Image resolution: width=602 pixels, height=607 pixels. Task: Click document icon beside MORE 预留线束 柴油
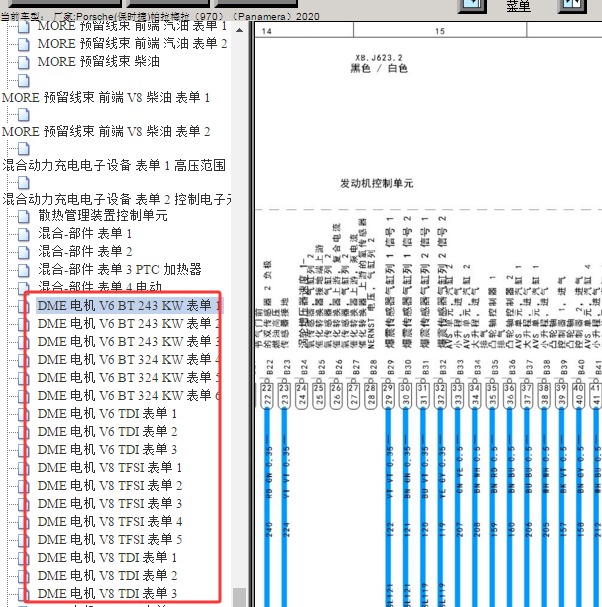tap(24, 62)
